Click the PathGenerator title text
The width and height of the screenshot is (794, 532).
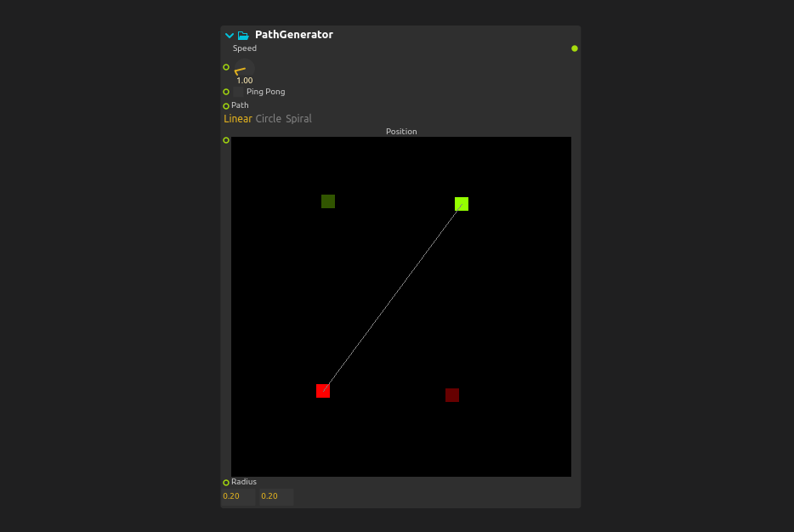[293, 35]
